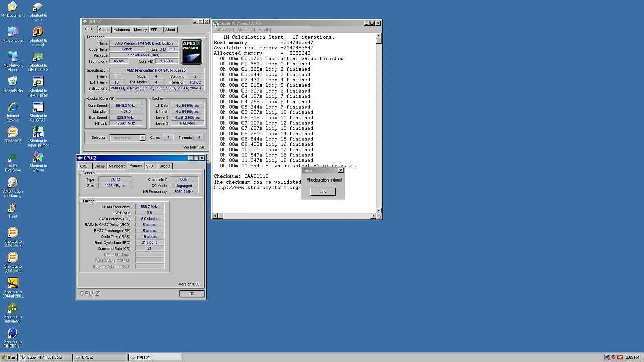Open Help menu in Super PI
Viewport: 644px width, 362px height.
[264, 30]
